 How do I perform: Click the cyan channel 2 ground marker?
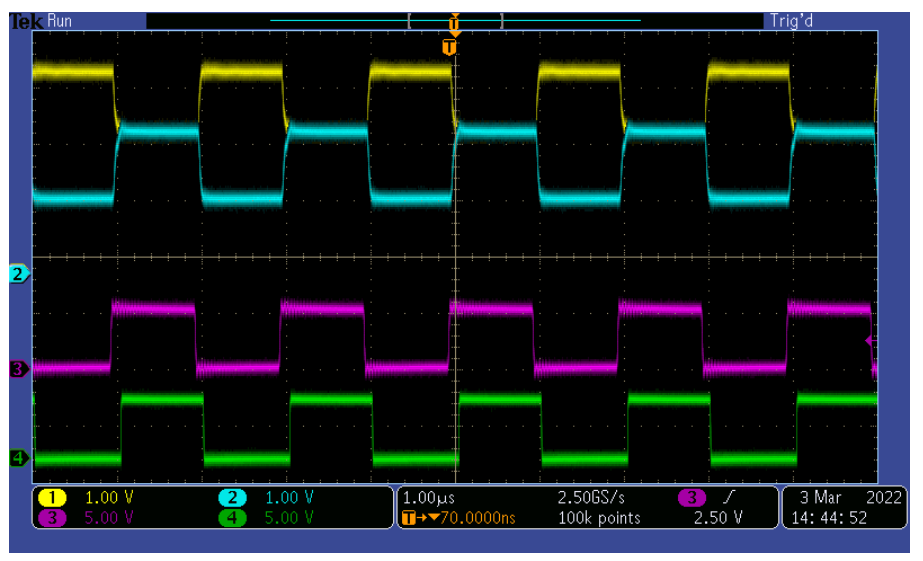[18, 273]
